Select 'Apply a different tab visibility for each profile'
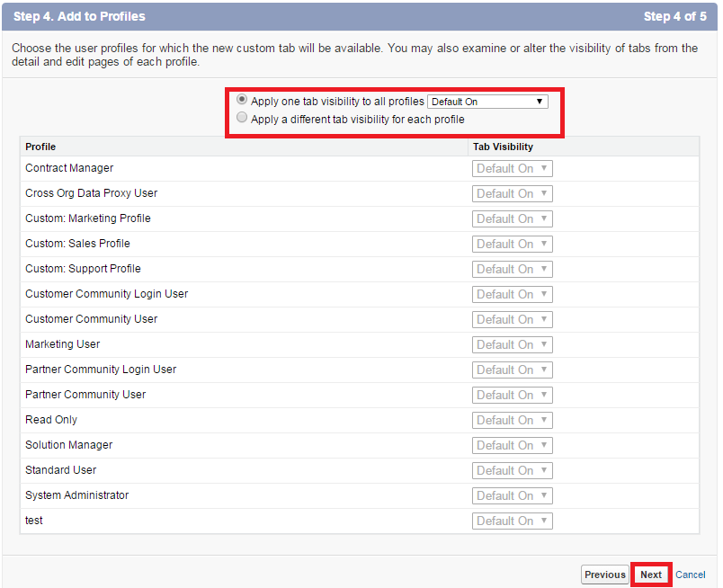The height and width of the screenshot is (588, 723). point(242,118)
